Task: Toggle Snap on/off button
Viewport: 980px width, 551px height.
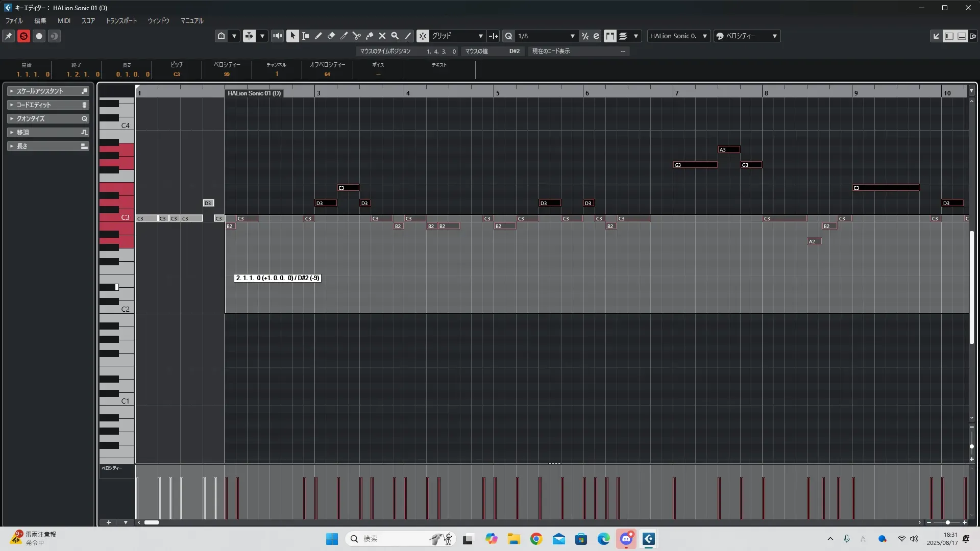Action: coord(422,36)
